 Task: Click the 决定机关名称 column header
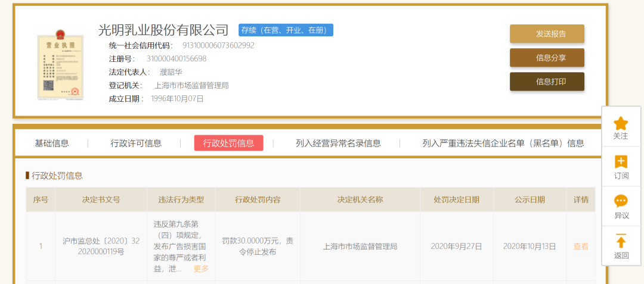[360, 199]
